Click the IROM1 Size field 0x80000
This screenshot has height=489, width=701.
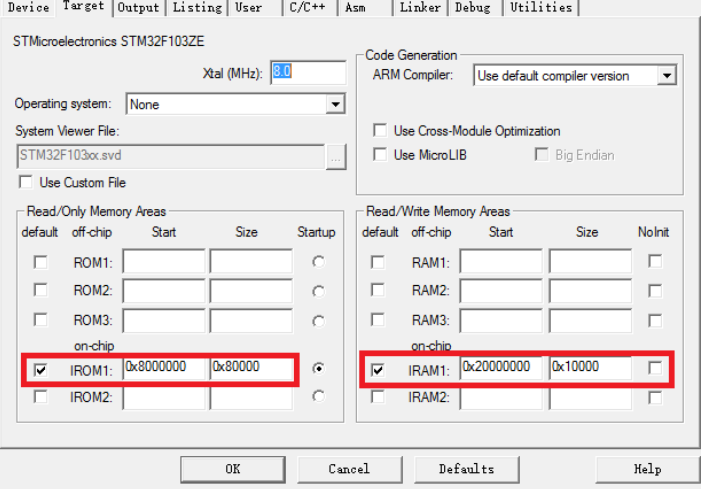pos(251,368)
